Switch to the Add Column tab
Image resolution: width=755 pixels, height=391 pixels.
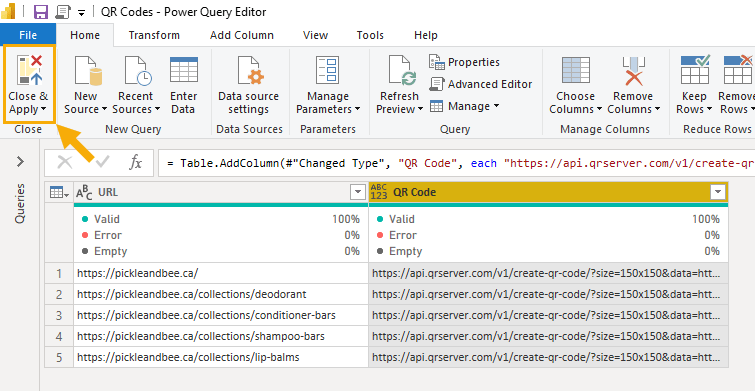242,35
